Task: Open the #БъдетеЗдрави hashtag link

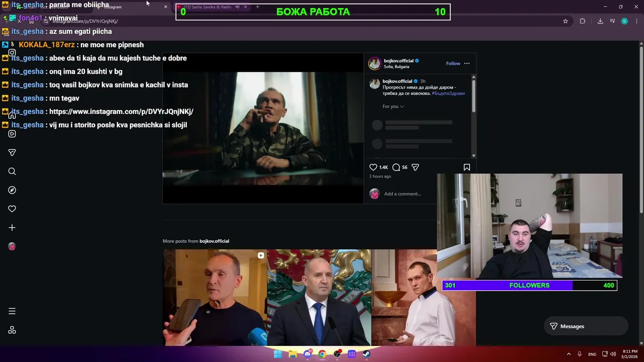Action: [x=448, y=94]
